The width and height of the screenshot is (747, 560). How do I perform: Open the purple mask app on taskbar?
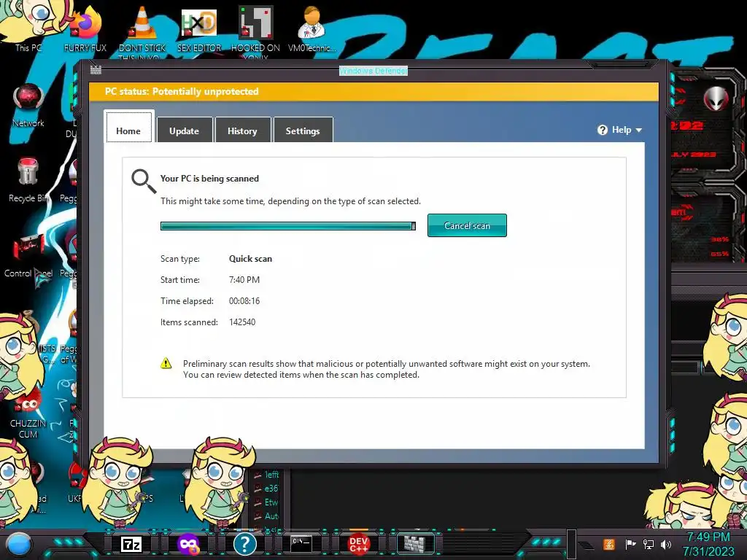[x=188, y=544]
